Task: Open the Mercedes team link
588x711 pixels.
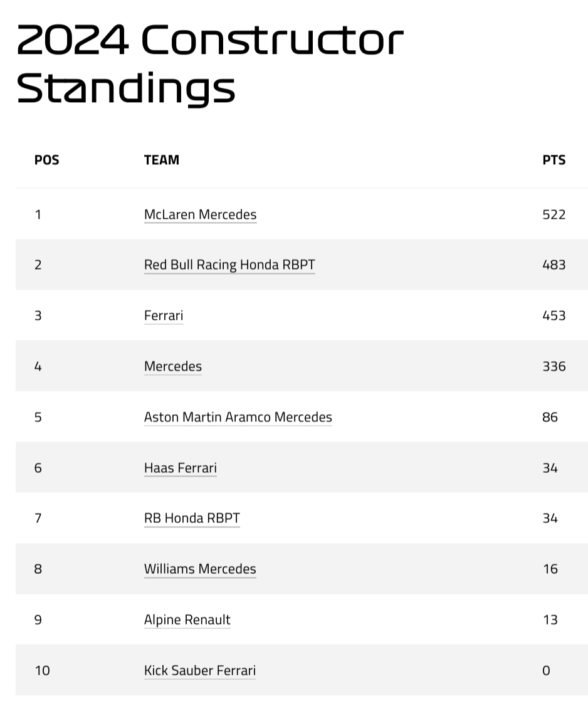Action: (173, 366)
